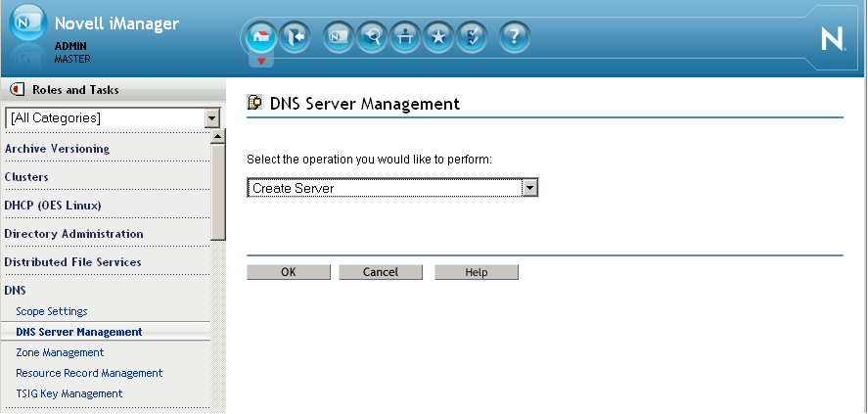Expand the Archive Versioning role
The width and height of the screenshot is (868, 414).
click(x=57, y=149)
